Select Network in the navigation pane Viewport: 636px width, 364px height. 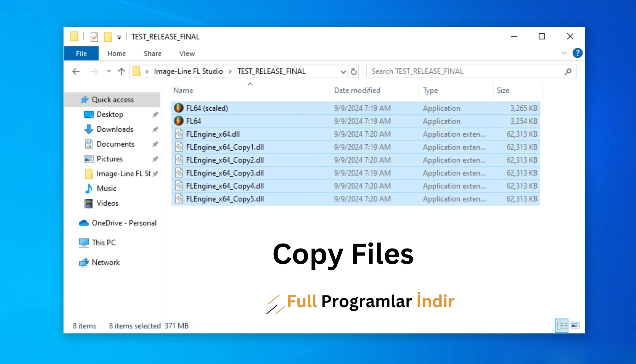point(106,262)
